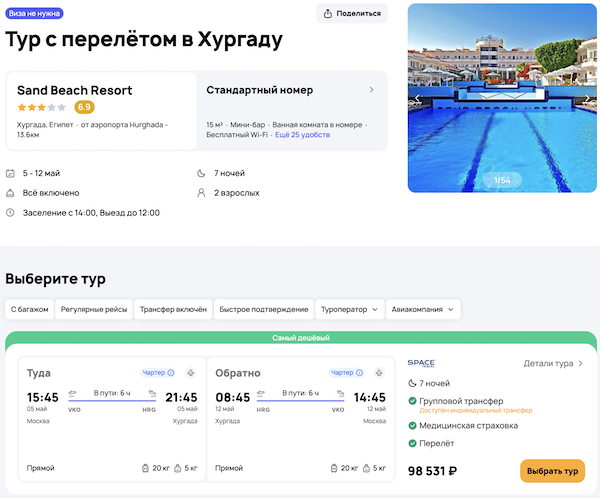Show next hotel photo with right arrow
Viewport: 600px width, 498px height.
tap(586, 99)
